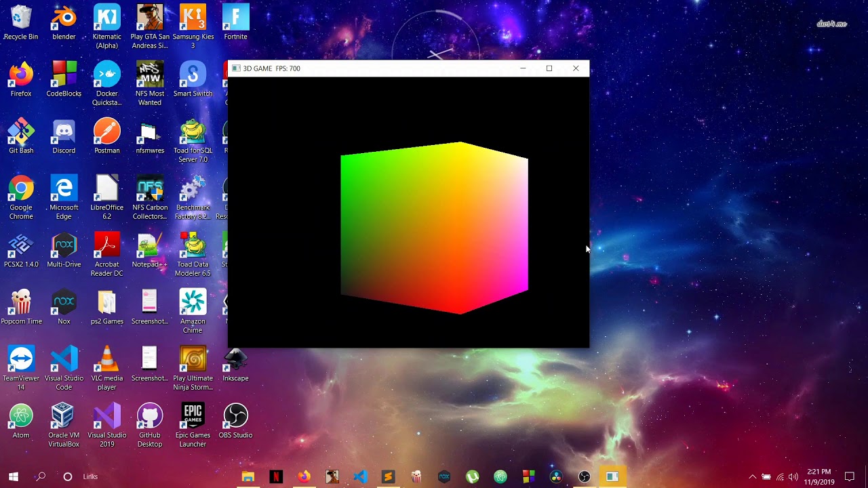Open Netflix from the taskbar
The width and height of the screenshot is (868, 488).
[x=276, y=476]
